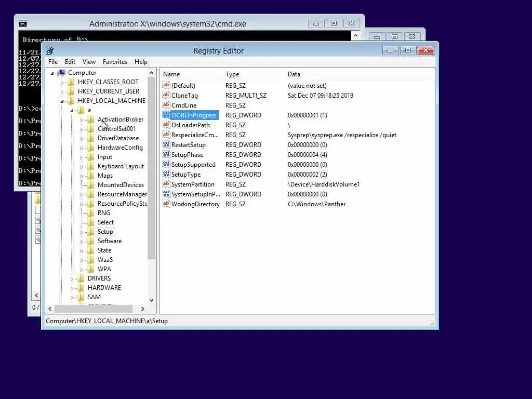Select the State key

point(104,250)
